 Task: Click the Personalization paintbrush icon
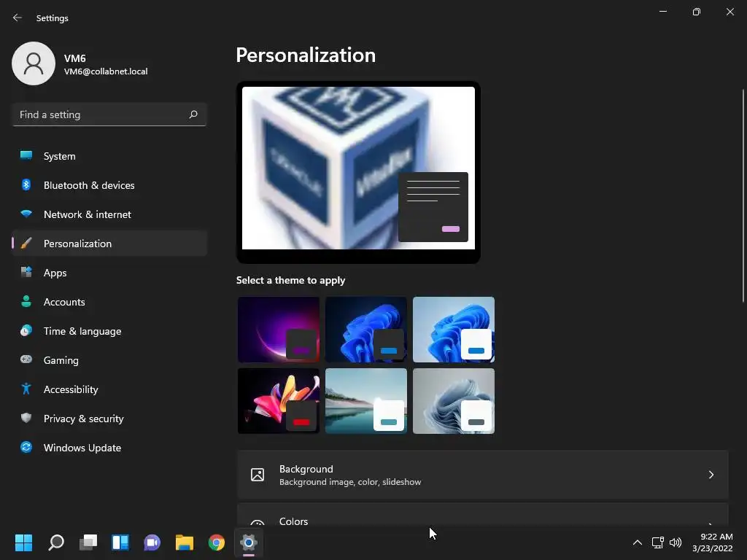click(26, 244)
